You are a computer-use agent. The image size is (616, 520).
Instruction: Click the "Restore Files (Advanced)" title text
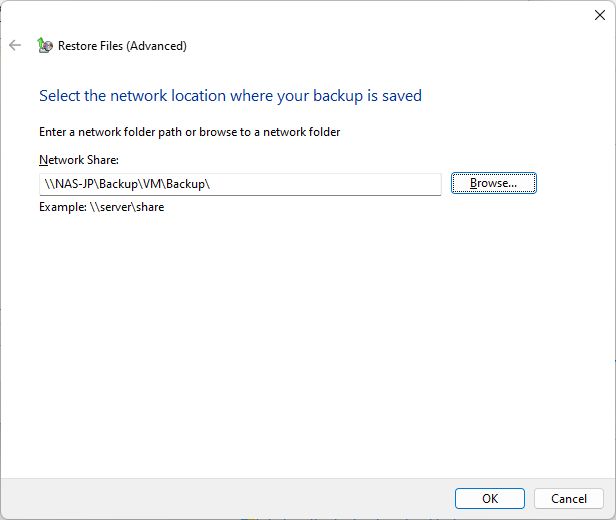point(122,46)
